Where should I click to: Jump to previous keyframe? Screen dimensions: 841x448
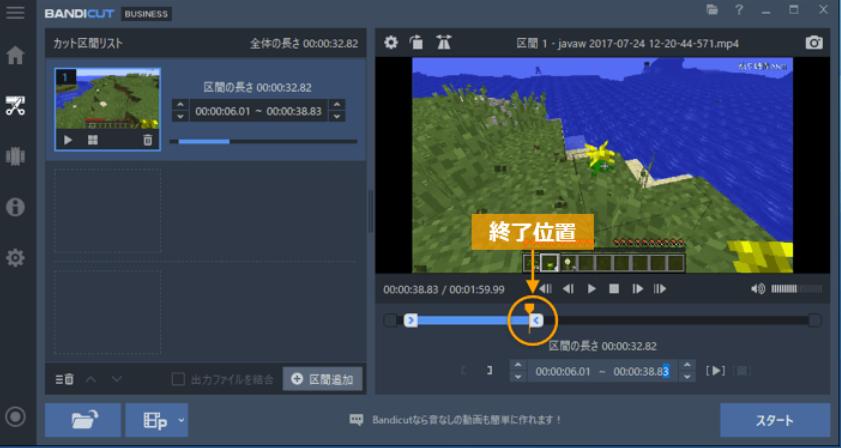pyautogui.click(x=546, y=289)
